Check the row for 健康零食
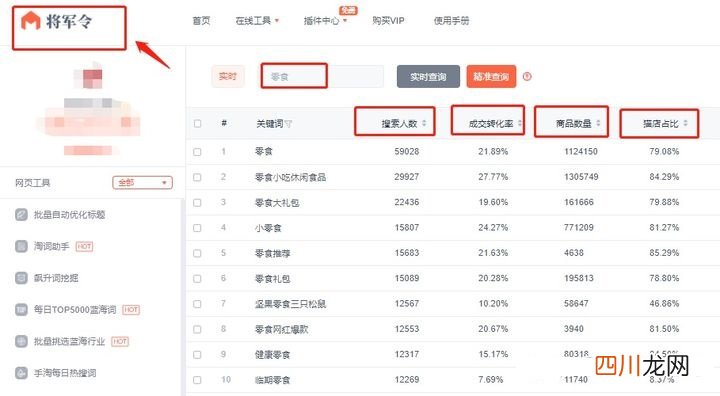This screenshot has width=720, height=396. tap(197, 355)
